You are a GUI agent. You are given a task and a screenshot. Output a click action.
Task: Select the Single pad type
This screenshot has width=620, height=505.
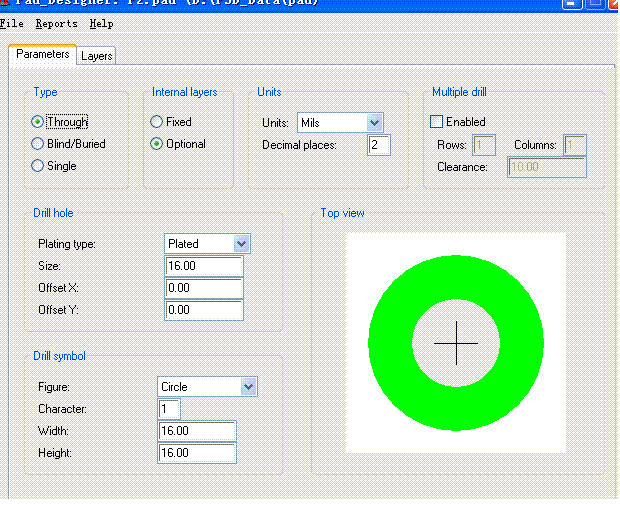coord(38,166)
